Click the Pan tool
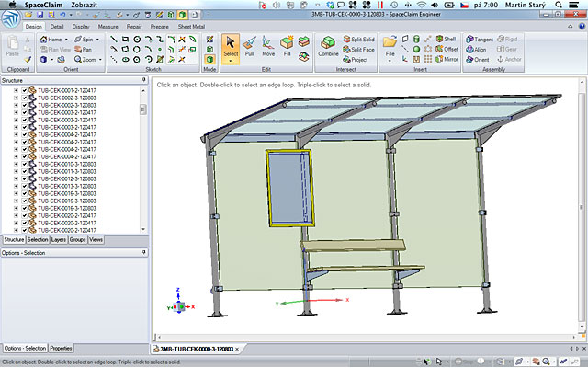 83,49
